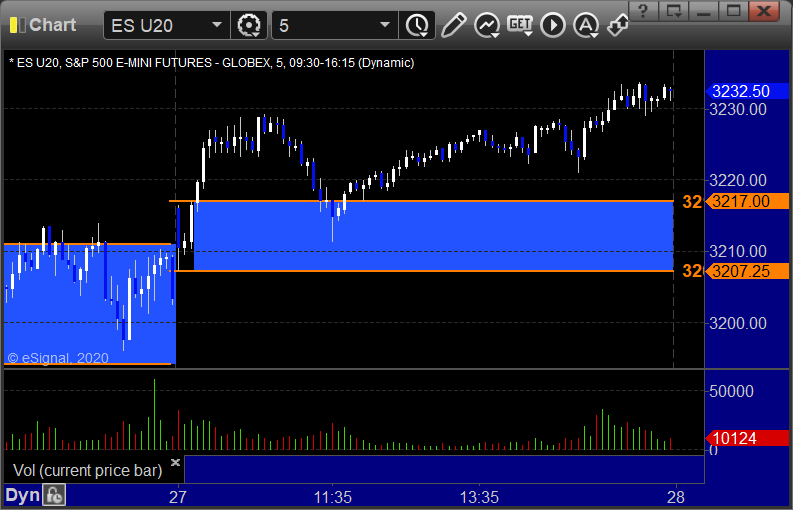
Task: Click the date label 28 on time axis
Action: tap(676, 497)
